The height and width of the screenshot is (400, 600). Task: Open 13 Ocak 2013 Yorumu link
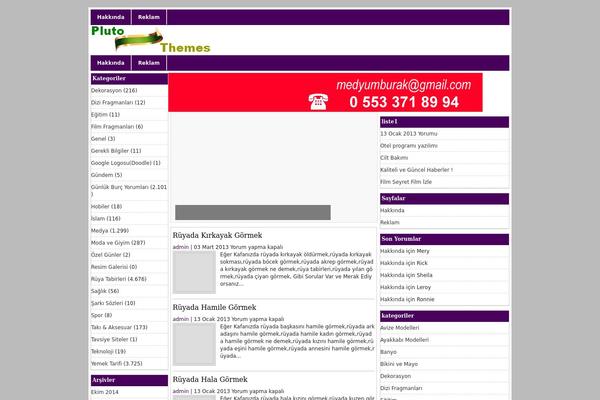[409, 134]
